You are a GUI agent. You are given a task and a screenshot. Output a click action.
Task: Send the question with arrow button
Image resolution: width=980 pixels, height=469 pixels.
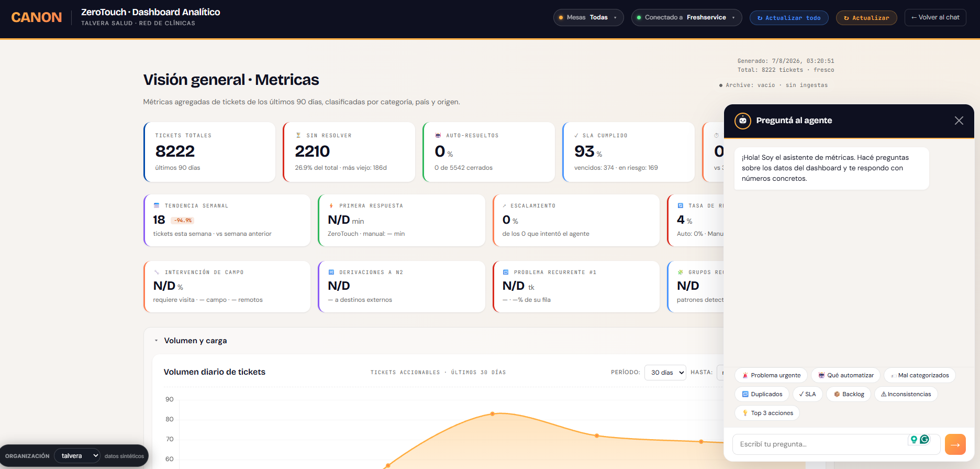(955, 444)
